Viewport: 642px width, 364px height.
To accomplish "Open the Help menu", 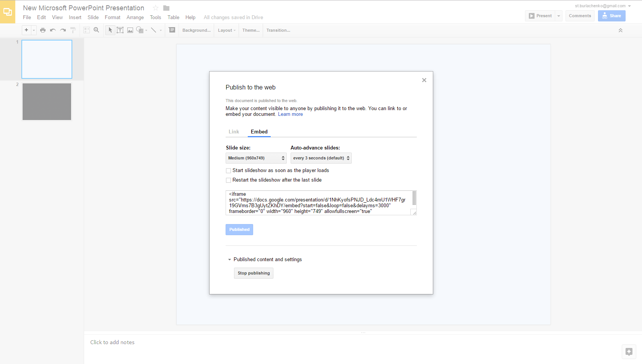I will pos(190,17).
